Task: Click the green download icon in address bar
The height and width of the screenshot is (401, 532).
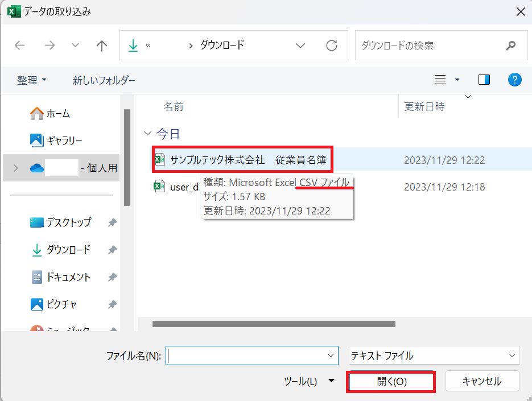Action: tap(133, 46)
